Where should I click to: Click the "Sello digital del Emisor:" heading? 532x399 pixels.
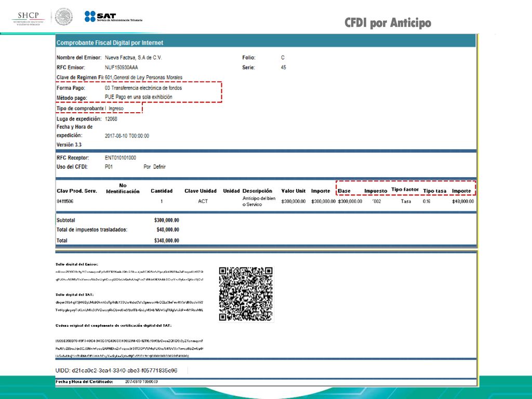[77, 264]
